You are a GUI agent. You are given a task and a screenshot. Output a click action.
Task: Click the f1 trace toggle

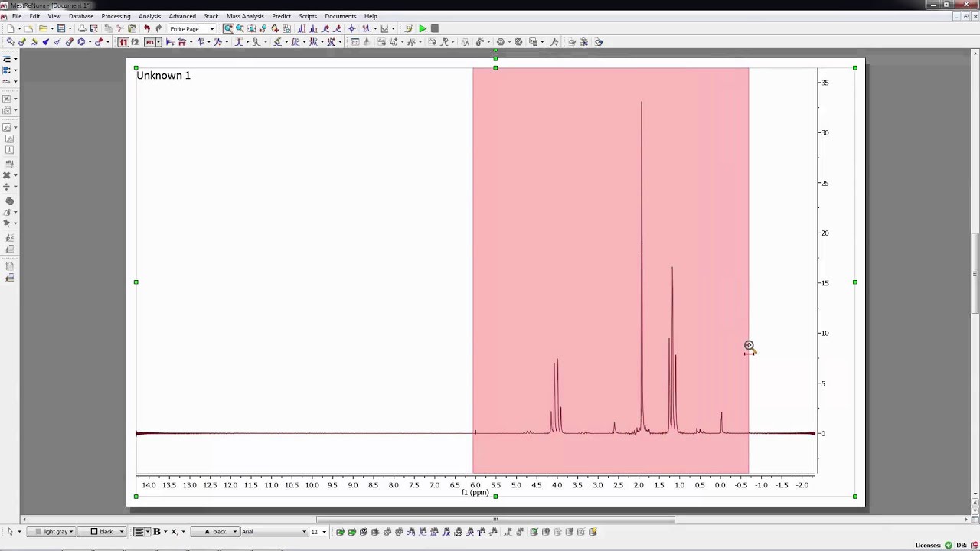click(x=123, y=42)
